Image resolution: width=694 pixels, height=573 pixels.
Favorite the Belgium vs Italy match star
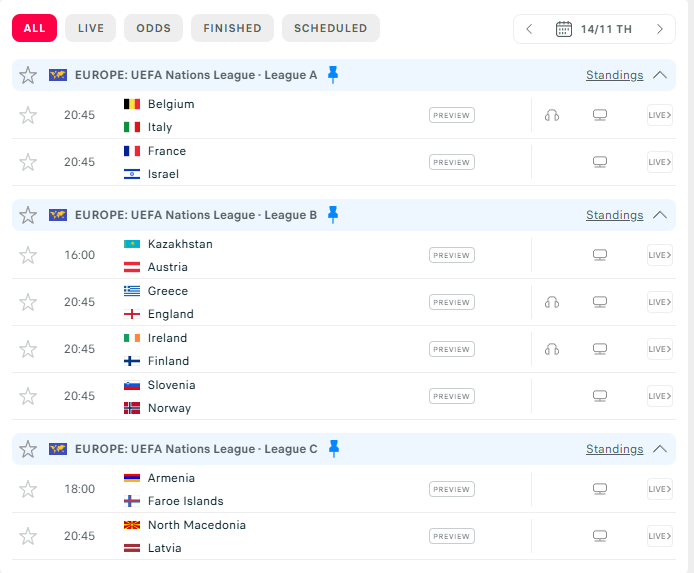pos(28,115)
